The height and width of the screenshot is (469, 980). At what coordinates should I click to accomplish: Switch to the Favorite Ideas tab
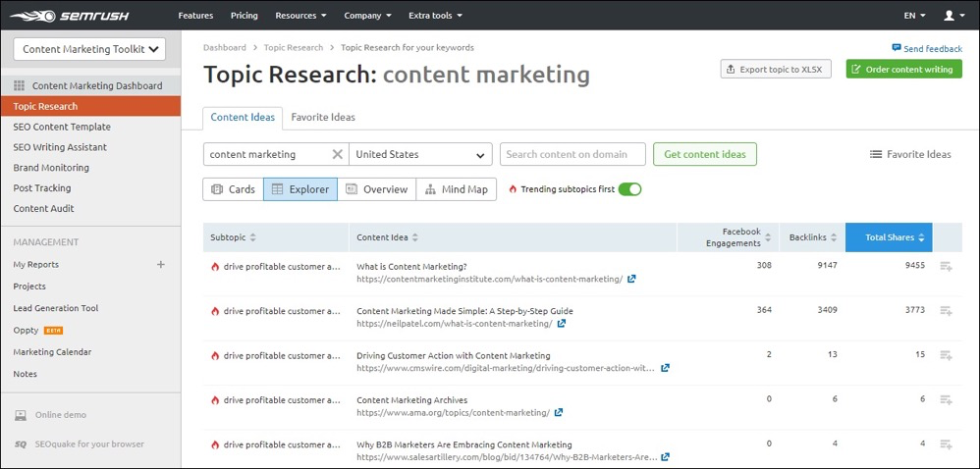click(323, 118)
